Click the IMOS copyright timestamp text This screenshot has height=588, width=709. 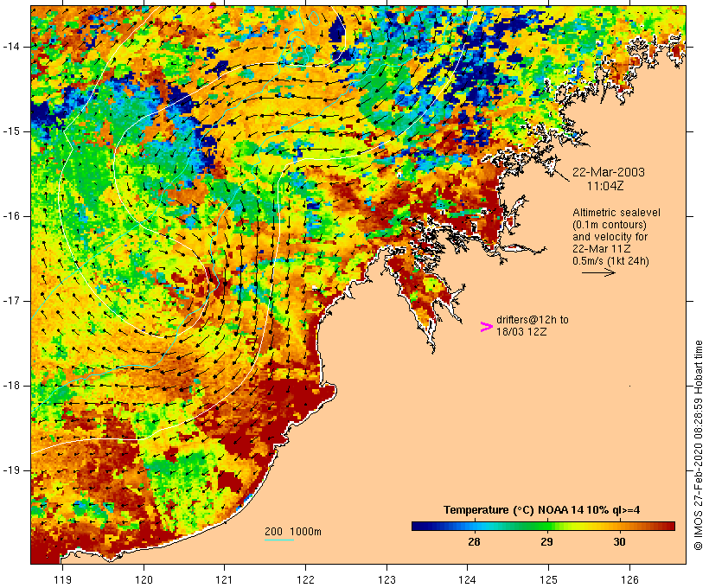click(699, 445)
